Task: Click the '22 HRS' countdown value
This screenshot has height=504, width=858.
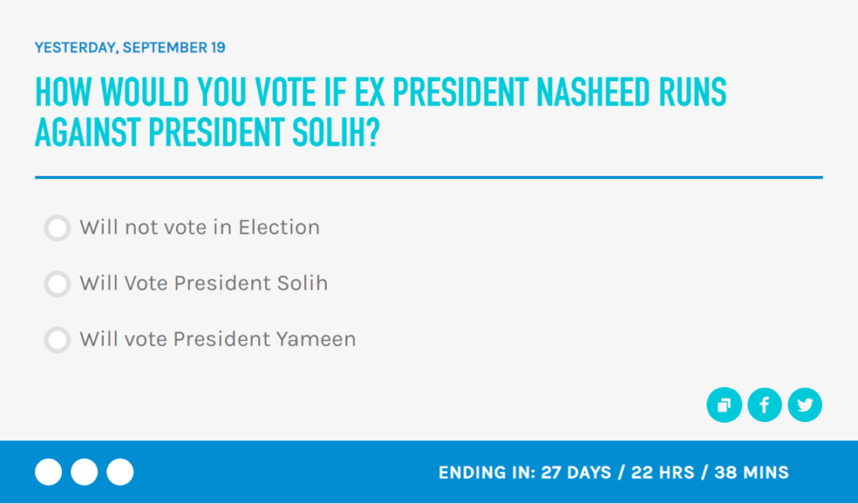Action: click(662, 473)
